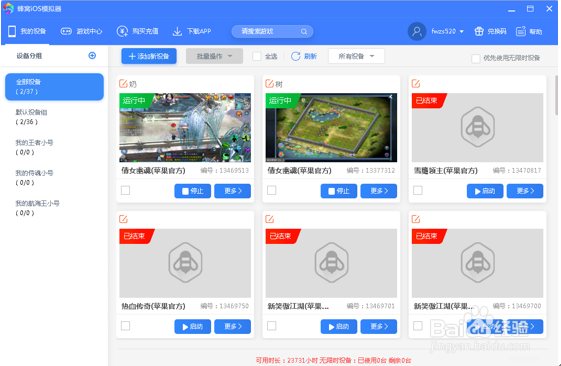Open 游戏中心 tab

click(x=81, y=31)
